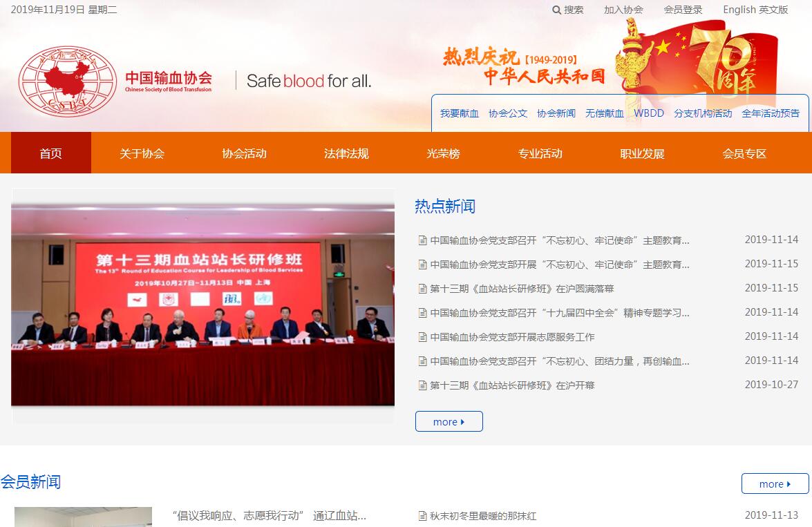Open 会员专区 navigation item

pos(744,153)
